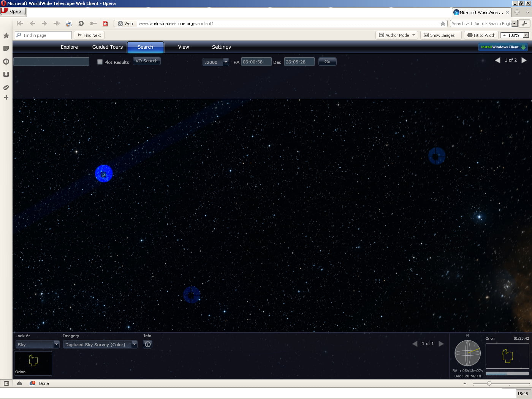
Task: Click the Home icon in address toolbar
Action: pos(69,24)
